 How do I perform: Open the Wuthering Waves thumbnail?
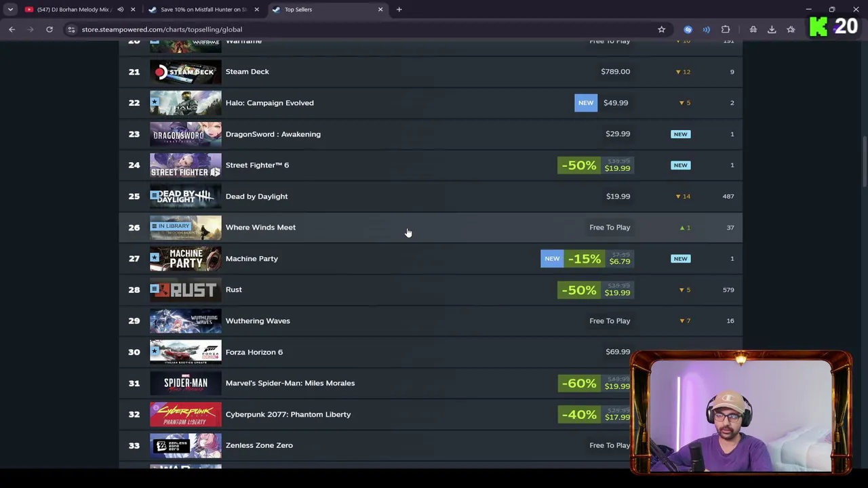[x=185, y=321]
